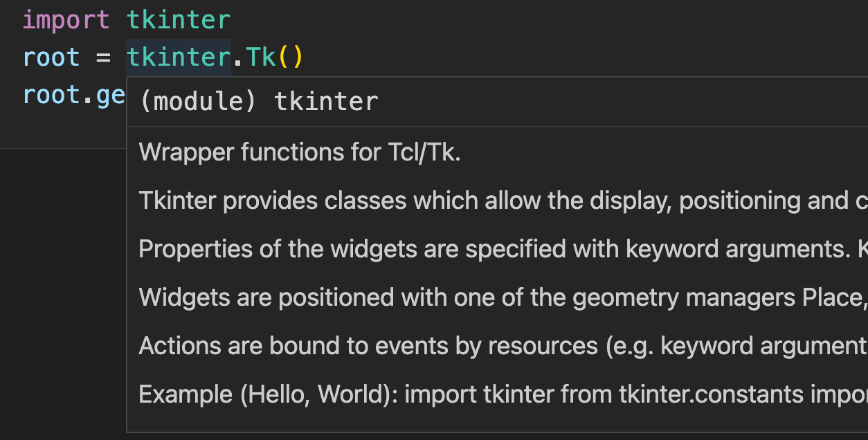Click the Tk class name
868x440 pixels.
(262, 57)
